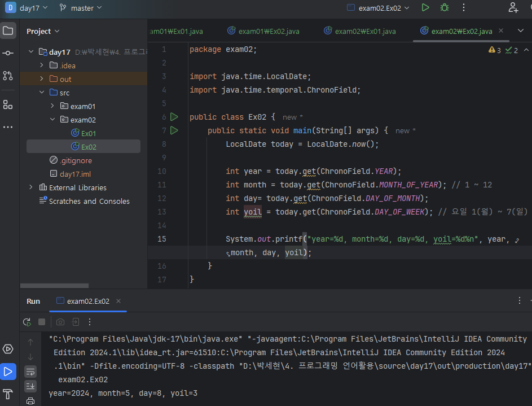Show hidden editor tabs dropdown
This screenshot has height=406, width=532.
pyautogui.click(x=521, y=31)
